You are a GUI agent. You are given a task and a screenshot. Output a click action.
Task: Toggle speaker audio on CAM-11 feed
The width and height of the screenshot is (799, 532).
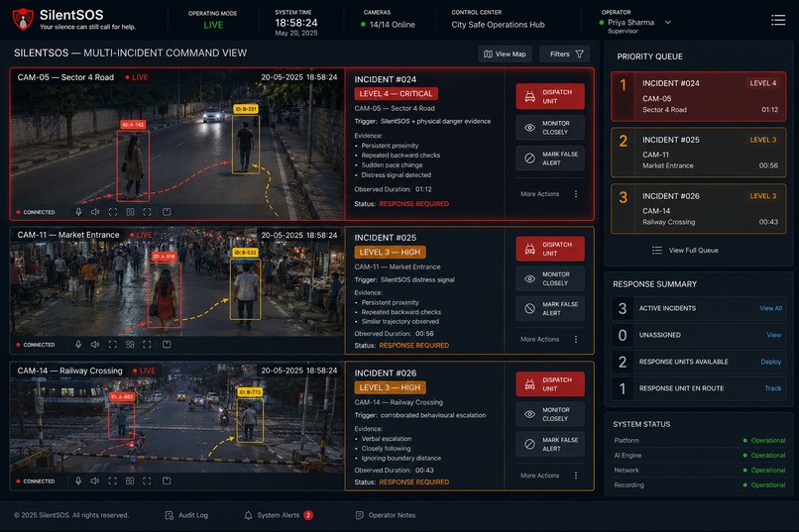pyautogui.click(x=95, y=345)
